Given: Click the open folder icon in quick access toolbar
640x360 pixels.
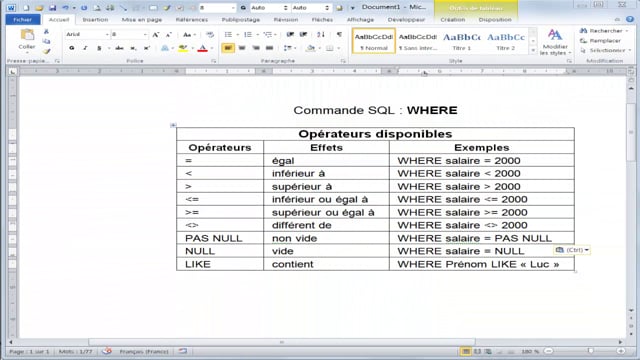Looking at the screenshot, I should click(39, 8).
